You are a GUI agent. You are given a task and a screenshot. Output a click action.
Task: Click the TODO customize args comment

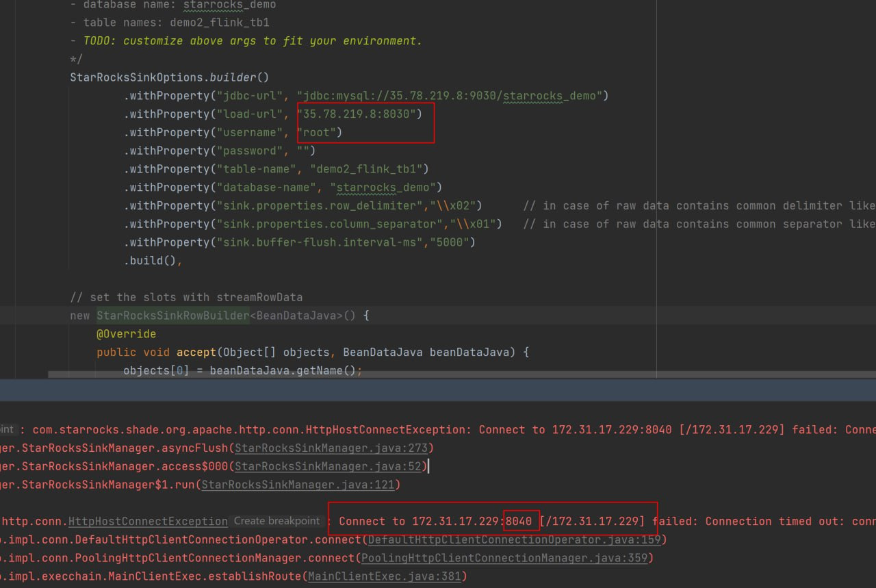(253, 41)
